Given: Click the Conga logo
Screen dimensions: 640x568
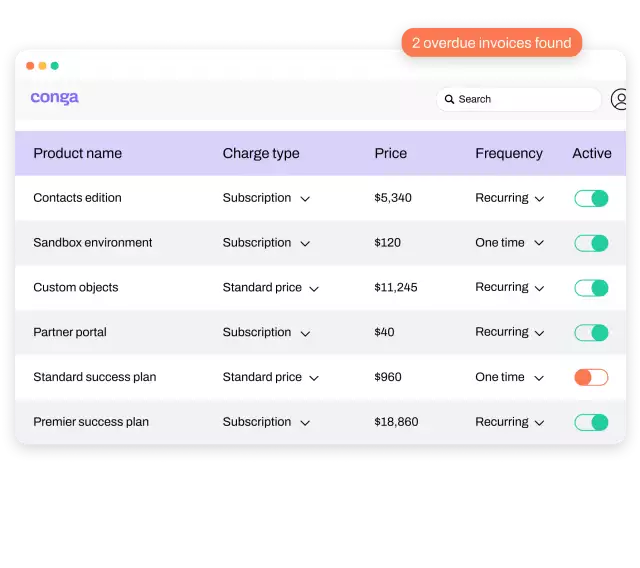Looking at the screenshot, I should pyautogui.click(x=54, y=98).
